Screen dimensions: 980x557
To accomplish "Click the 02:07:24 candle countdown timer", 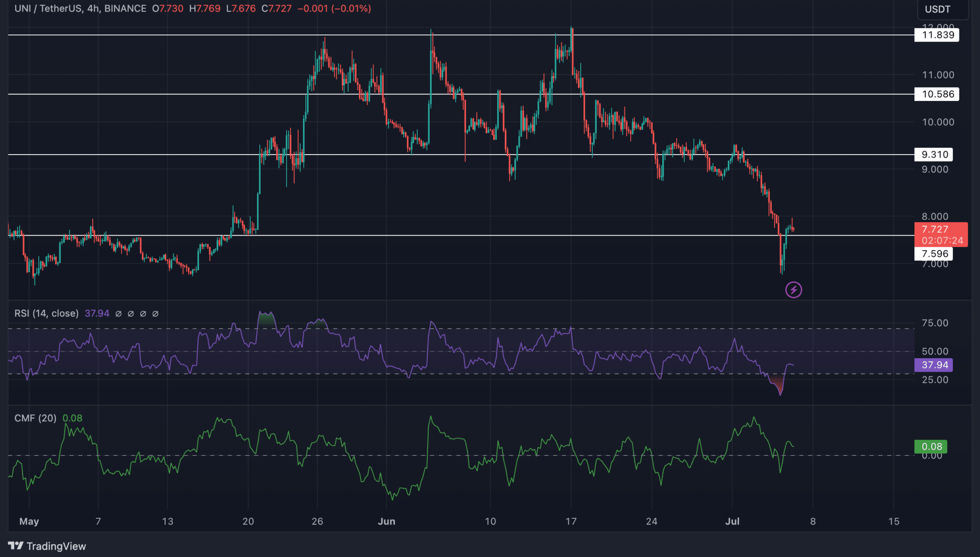I will coord(942,240).
